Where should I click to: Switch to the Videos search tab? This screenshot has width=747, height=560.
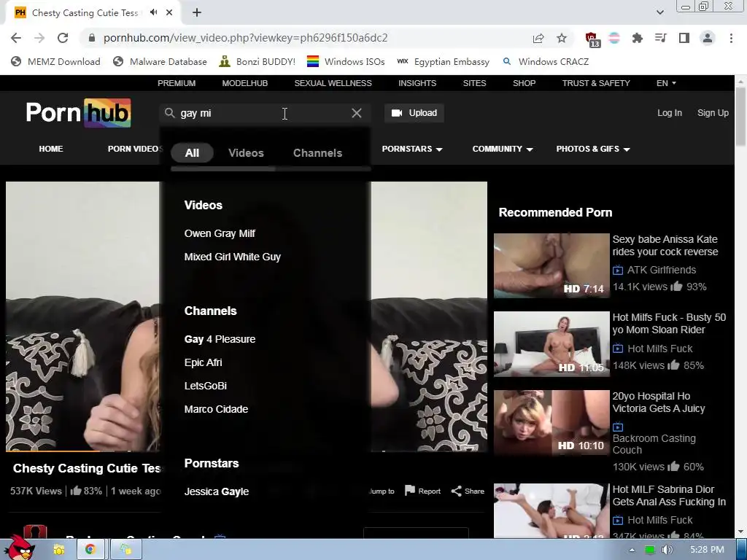coord(246,153)
